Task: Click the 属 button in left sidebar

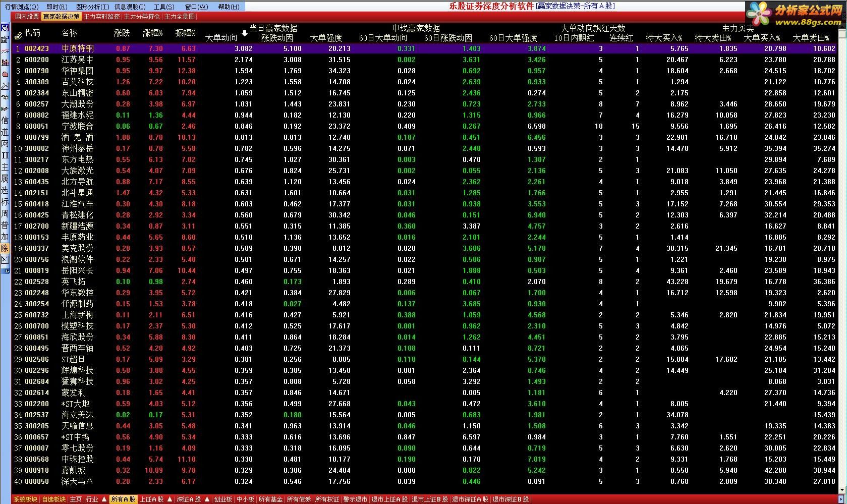Action: pyautogui.click(x=5, y=179)
